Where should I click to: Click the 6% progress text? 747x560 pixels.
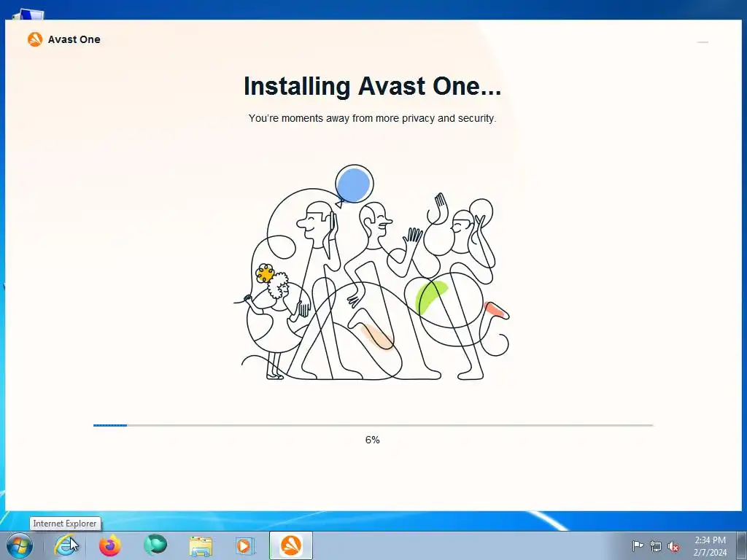[x=373, y=440]
